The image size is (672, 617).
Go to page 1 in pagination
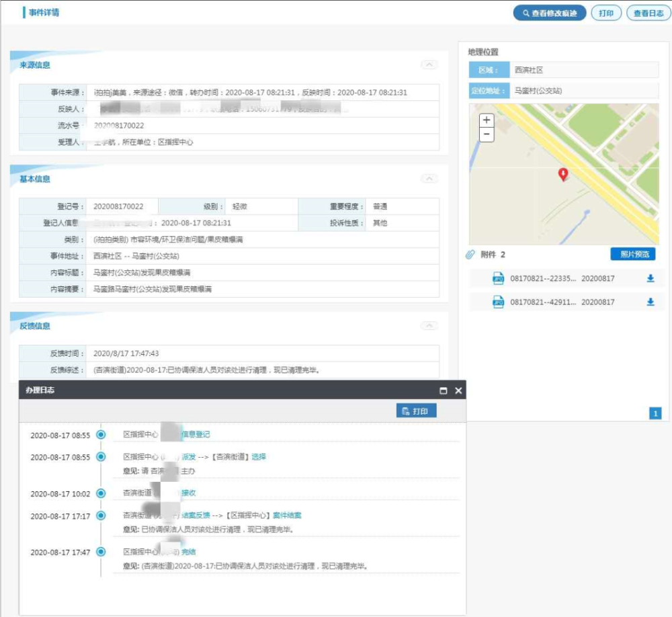pyautogui.click(x=655, y=413)
